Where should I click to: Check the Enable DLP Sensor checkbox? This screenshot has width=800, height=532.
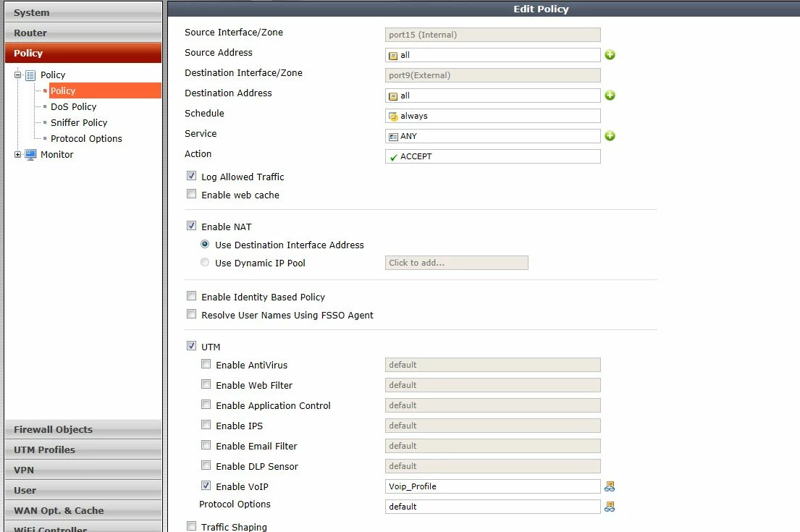coord(206,465)
